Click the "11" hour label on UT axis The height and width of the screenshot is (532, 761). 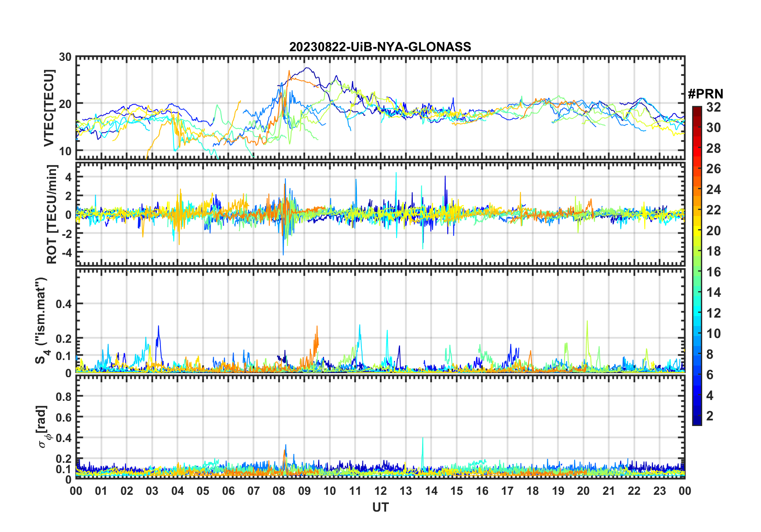(x=355, y=491)
